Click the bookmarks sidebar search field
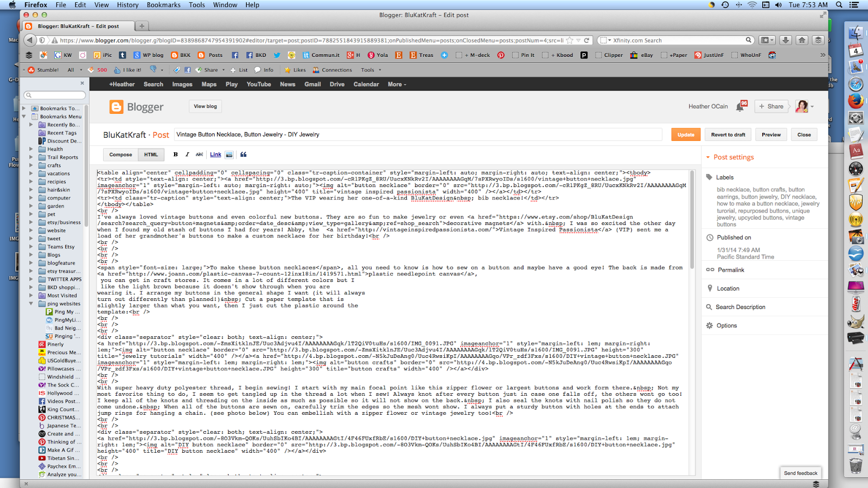 (x=55, y=95)
